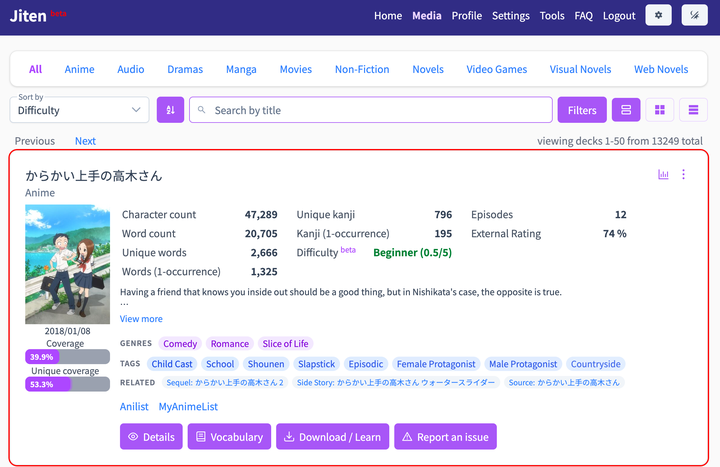
Task: Select the Novels media tab
Action: 428,69
